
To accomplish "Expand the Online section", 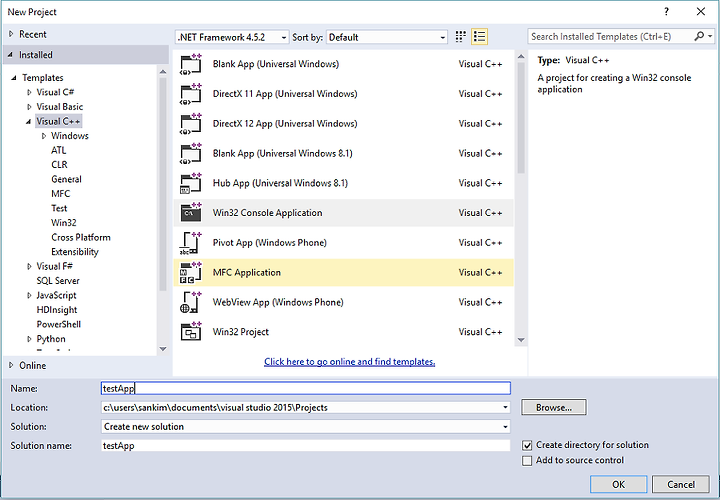I will pos(11,365).
